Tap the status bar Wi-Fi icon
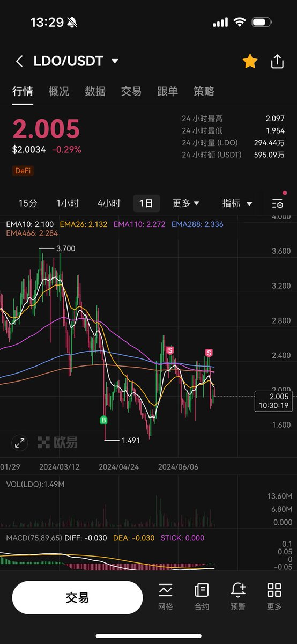 (x=239, y=23)
